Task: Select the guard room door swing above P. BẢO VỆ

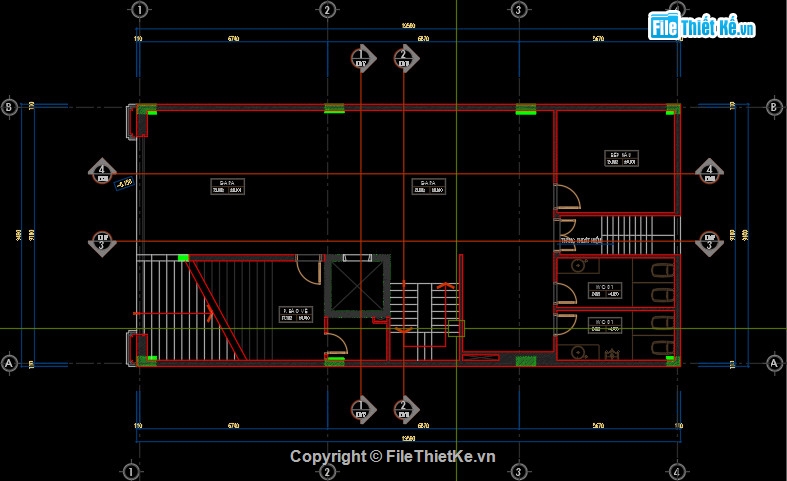Action: click(x=309, y=270)
